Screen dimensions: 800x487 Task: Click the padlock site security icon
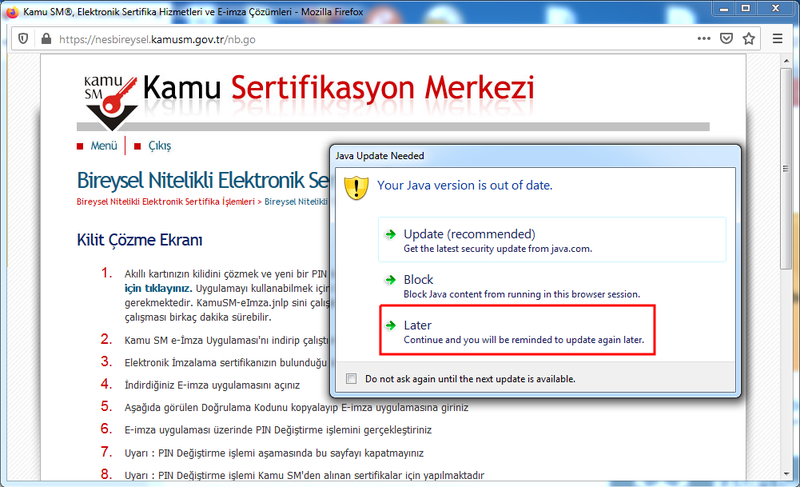click(x=45, y=40)
